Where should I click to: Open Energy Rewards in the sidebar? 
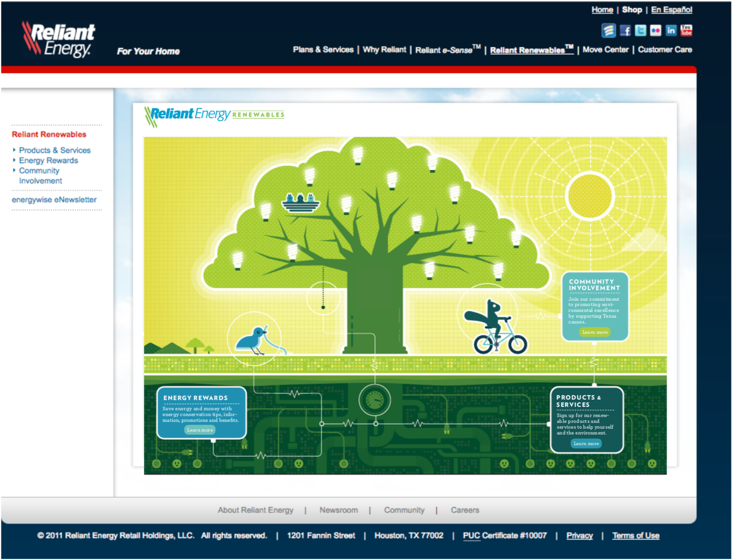pos(48,161)
